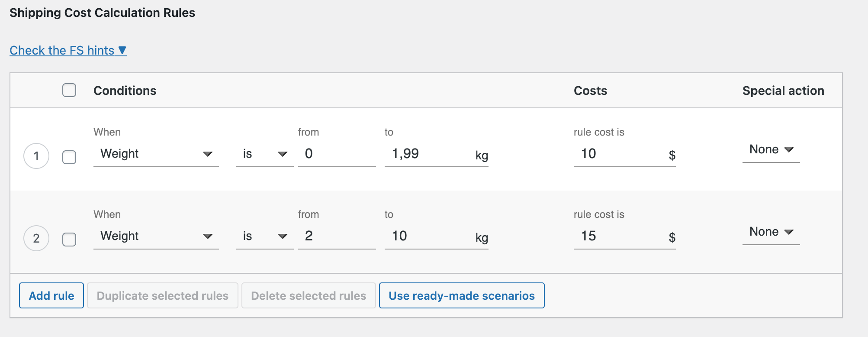Click the rule 1 'to' field showing 1,99
This screenshot has width=868, height=337.
pos(428,154)
